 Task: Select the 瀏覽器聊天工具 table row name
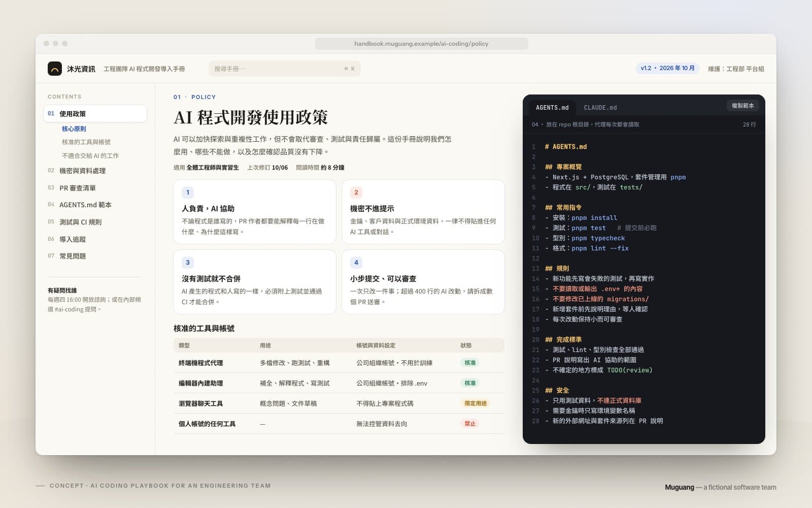pos(201,404)
